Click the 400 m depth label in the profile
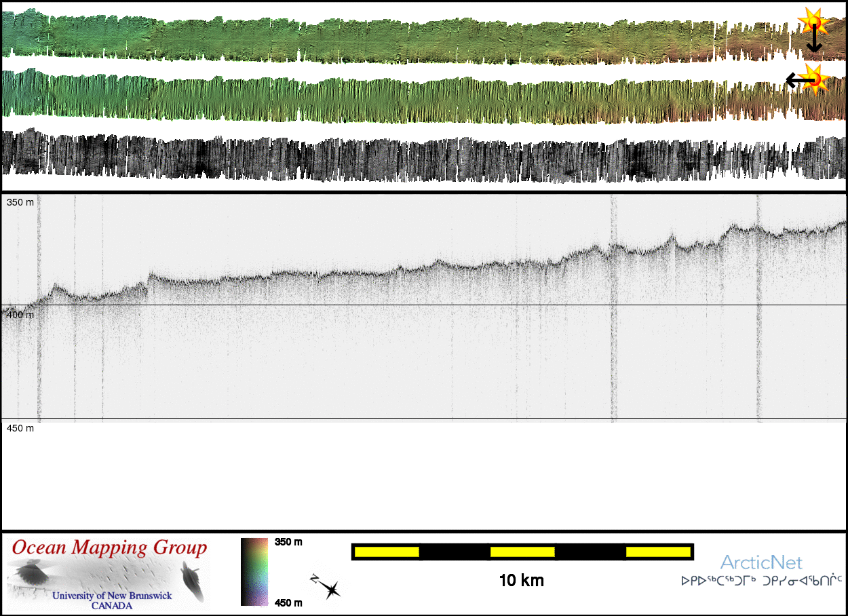This screenshot has height=616, width=848. (x=20, y=315)
